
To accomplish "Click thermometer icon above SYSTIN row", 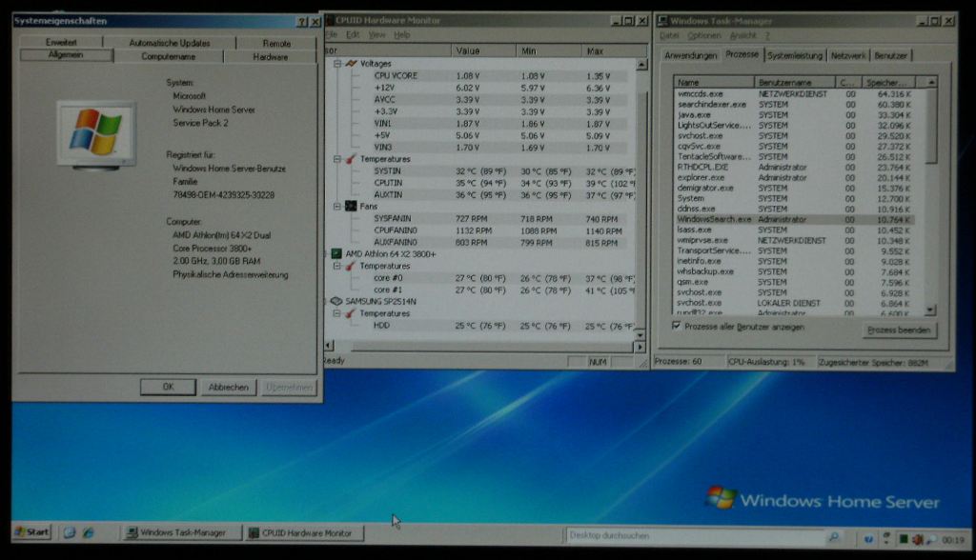I will tap(351, 159).
